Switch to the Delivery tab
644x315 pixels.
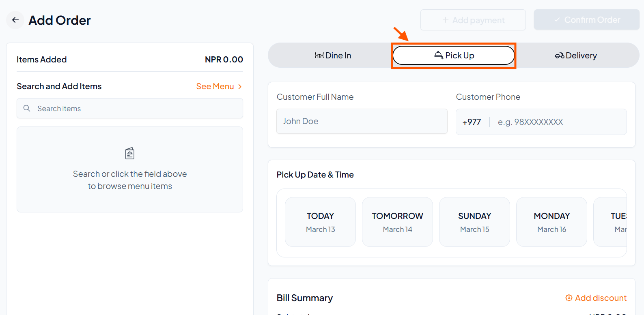tap(576, 56)
